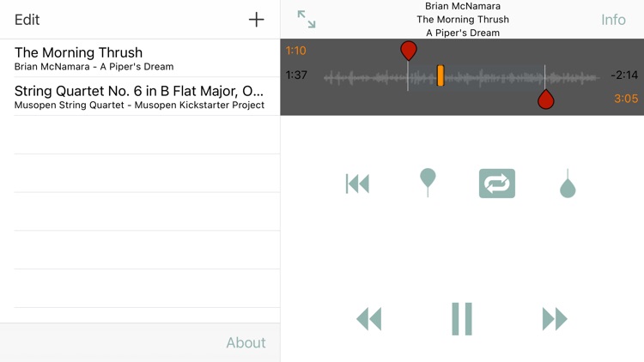Toggle the loop repeat button

(497, 184)
